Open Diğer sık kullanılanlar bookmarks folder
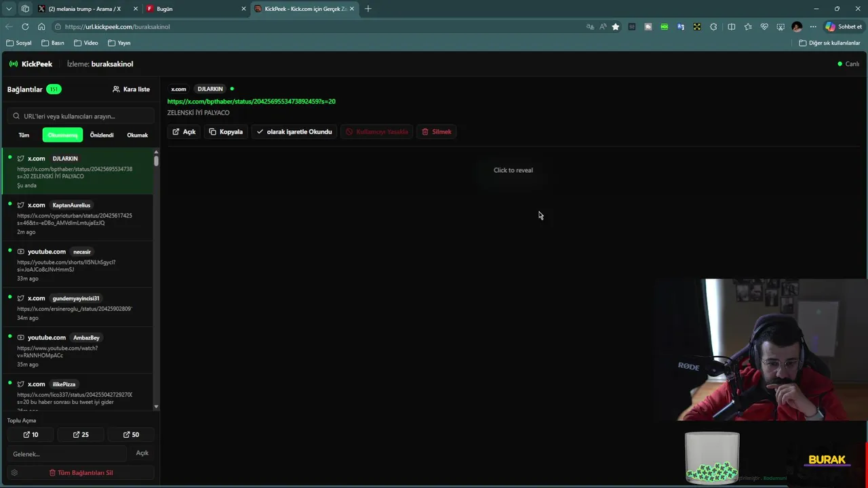Image resolution: width=868 pixels, height=488 pixels. click(829, 43)
